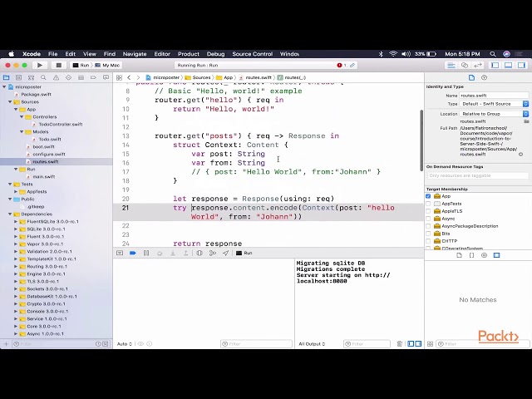The image size is (532, 399).
Task: Open the Test navigator diamond icon
Action: [x=68, y=77]
